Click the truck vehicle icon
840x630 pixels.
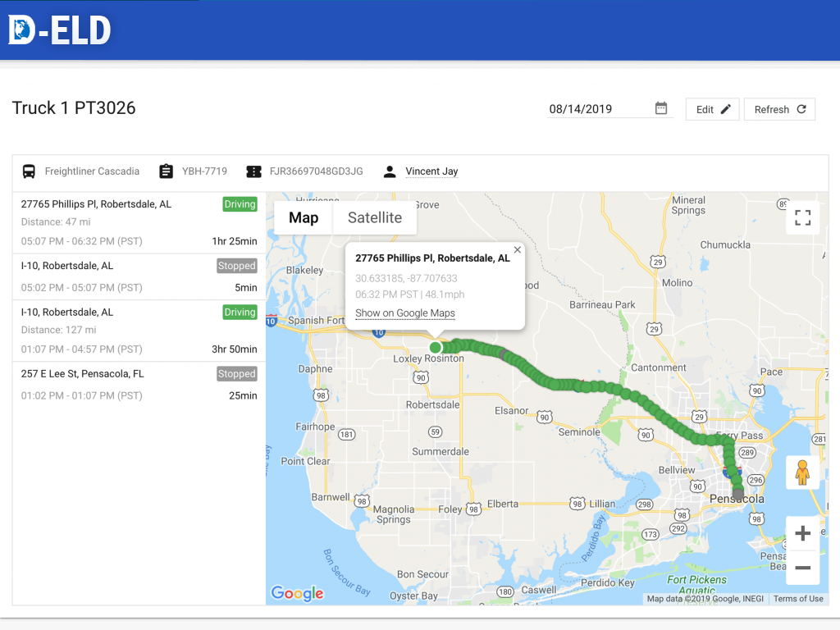(29, 171)
